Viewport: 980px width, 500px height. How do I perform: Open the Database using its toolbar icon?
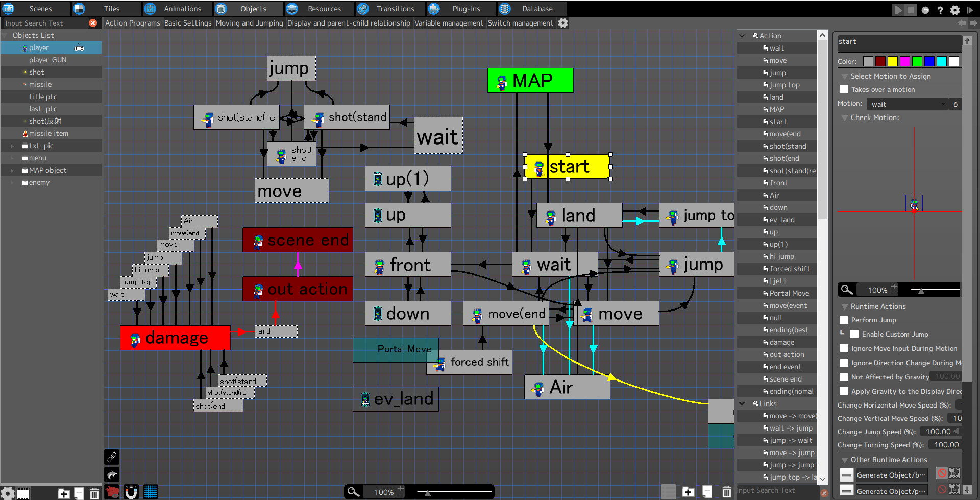[505, 8]
